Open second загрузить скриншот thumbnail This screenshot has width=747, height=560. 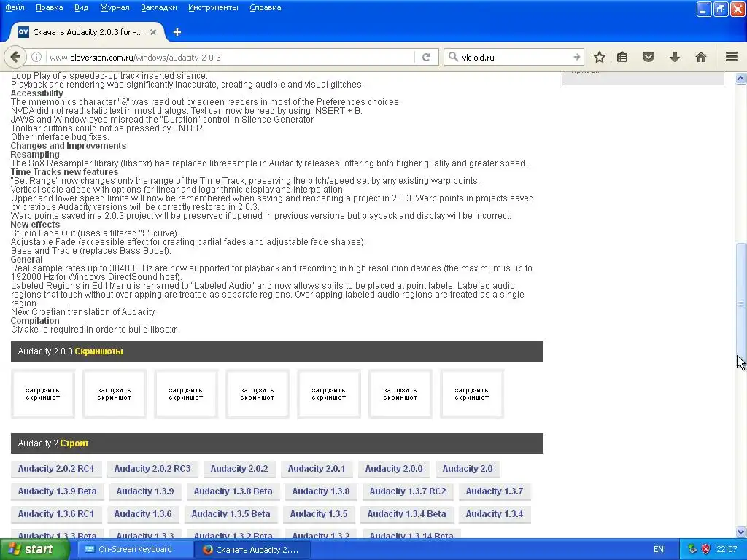(x=115, y=394)
